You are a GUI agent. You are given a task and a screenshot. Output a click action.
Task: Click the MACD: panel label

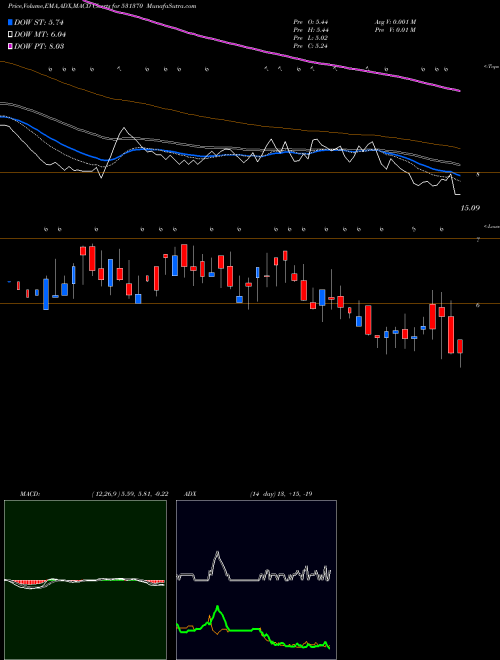point(30,494)
